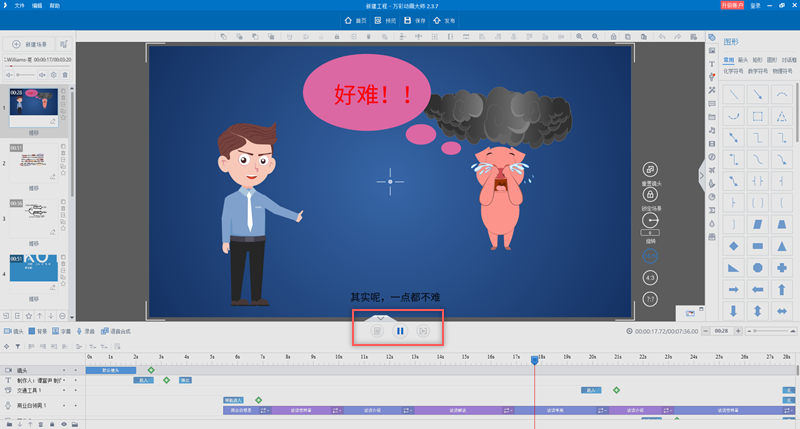This screenshot has width=800, height=429.
Task: Click the 重置镜头 reset camera icon
Action: coord(650,169)
